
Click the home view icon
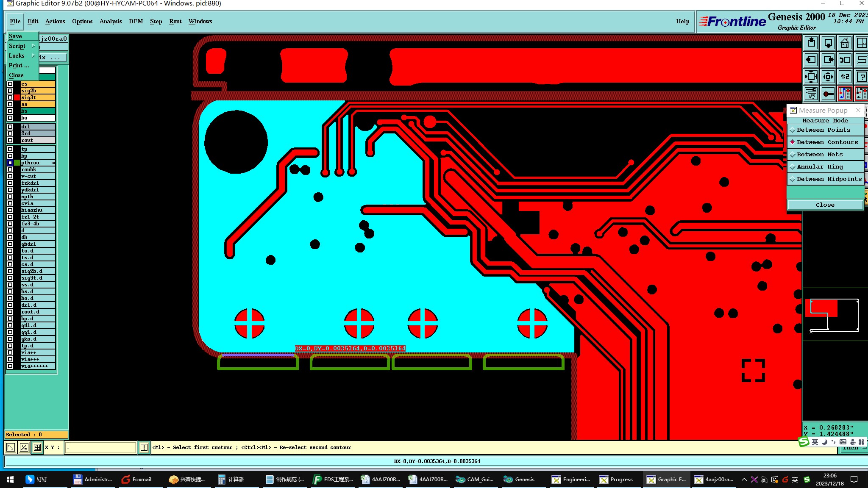pos(845,43)
